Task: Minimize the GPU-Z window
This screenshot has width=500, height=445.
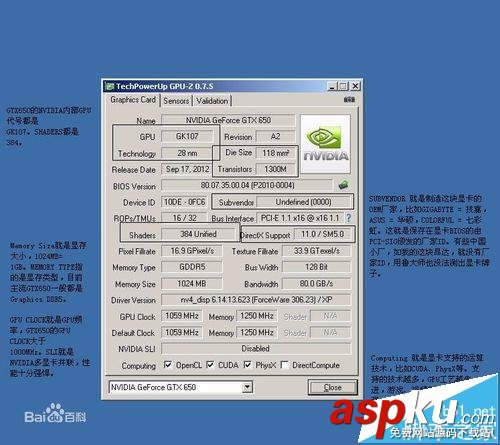Action: click(332, 87)
